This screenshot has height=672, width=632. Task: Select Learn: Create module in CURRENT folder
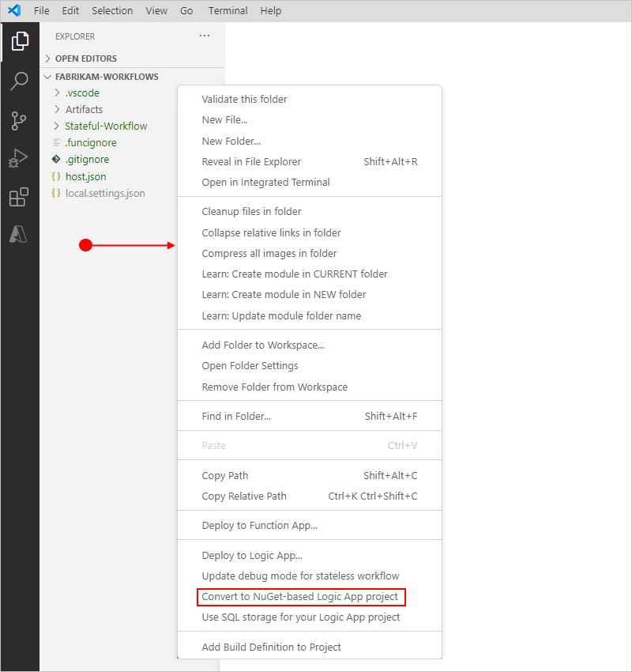310,274
